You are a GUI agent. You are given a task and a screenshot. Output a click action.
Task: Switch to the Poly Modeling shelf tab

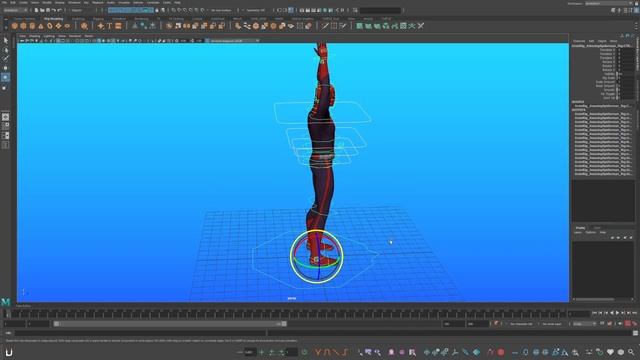point(53,18)
